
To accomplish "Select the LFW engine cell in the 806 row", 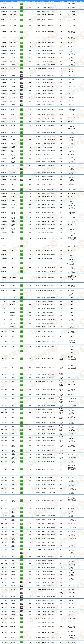I will [x=72, y=557].
